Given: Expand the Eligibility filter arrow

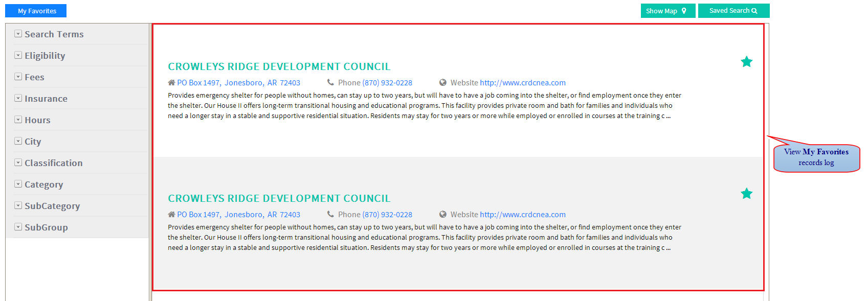Looking at the screenshot, I should click(18, 55).
